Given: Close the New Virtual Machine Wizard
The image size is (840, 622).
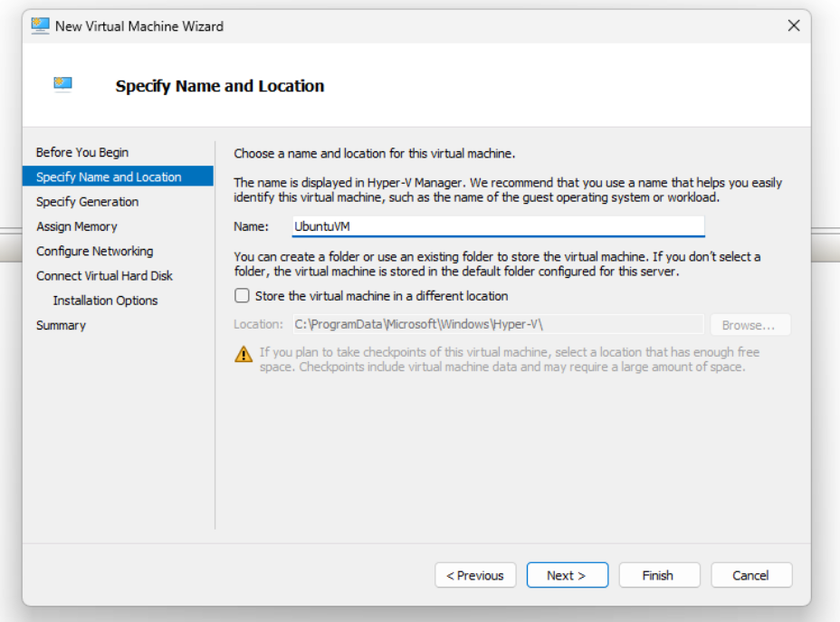Looking at the screenshot, I should [x=793, y=25].
